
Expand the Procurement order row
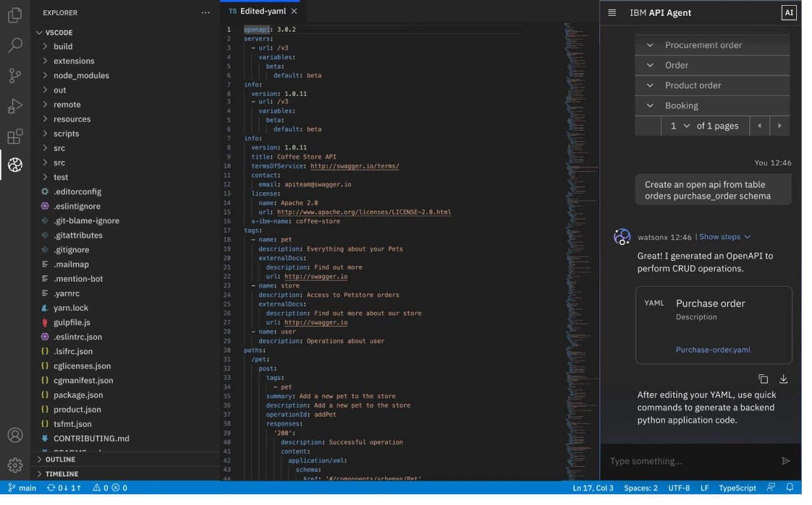pyautogui.click(x=712, y=45)
